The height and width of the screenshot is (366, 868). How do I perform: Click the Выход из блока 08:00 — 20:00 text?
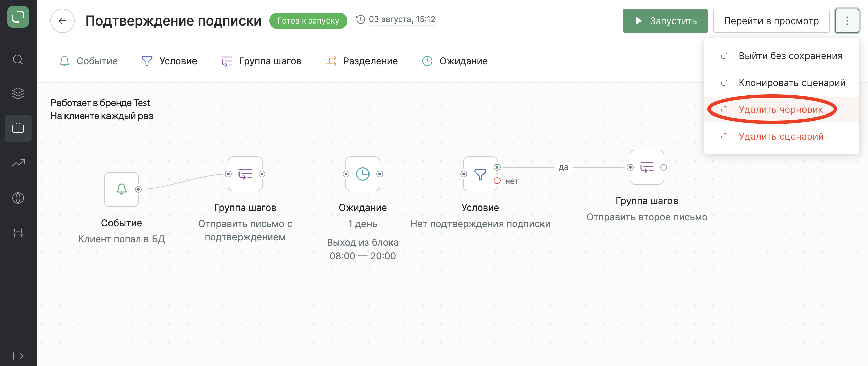362,249
